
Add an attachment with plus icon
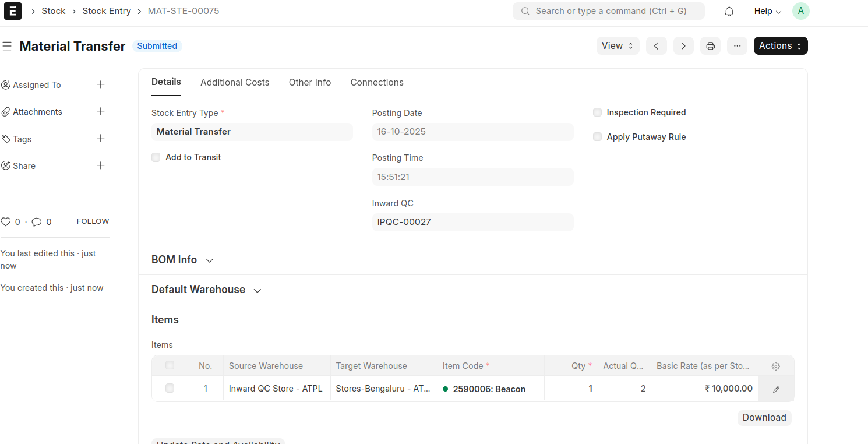click(x=100, y=111)
